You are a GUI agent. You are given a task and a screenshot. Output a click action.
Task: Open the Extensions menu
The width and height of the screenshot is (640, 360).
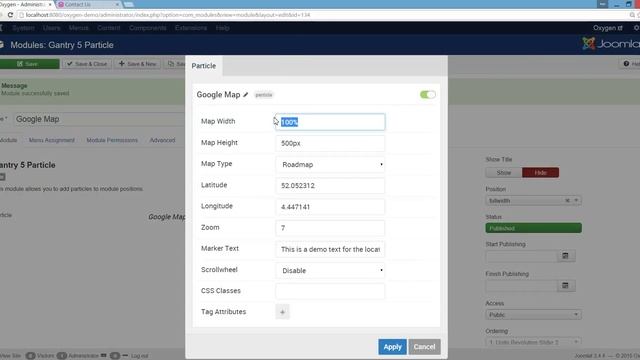[x=191, y=28]
